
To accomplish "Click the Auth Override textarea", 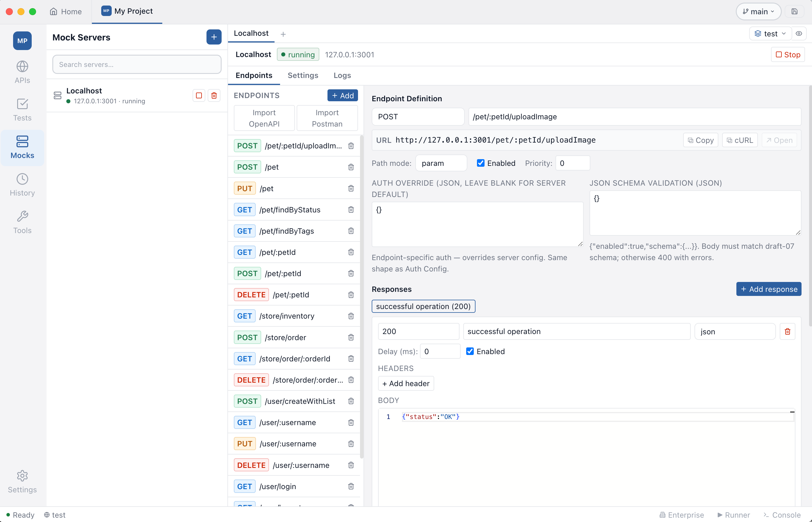I will 477,224.
